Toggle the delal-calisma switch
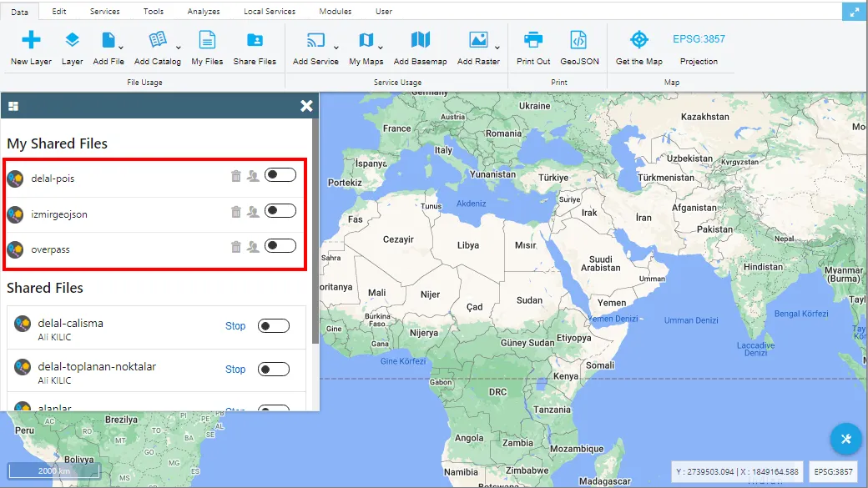The image size is (868, 488). pos(274,326)
